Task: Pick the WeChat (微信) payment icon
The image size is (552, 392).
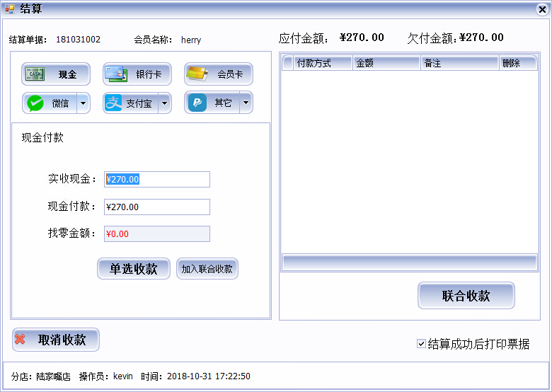Action: tap(35, 103)
